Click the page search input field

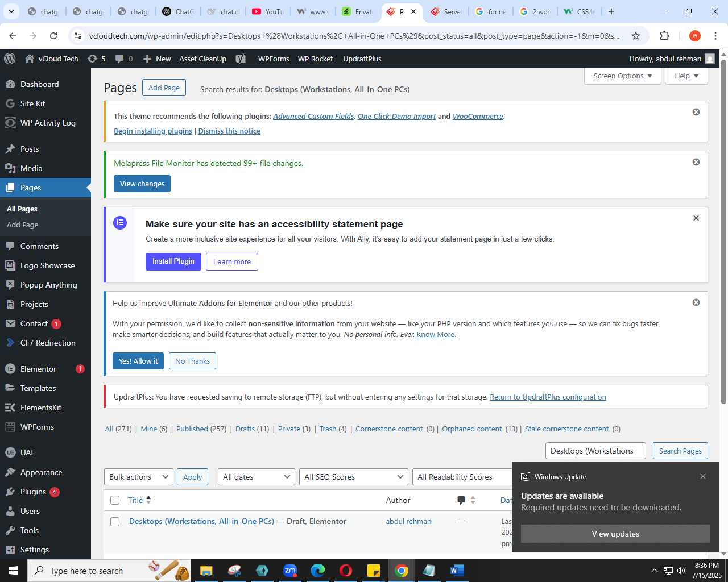(595, 451)
